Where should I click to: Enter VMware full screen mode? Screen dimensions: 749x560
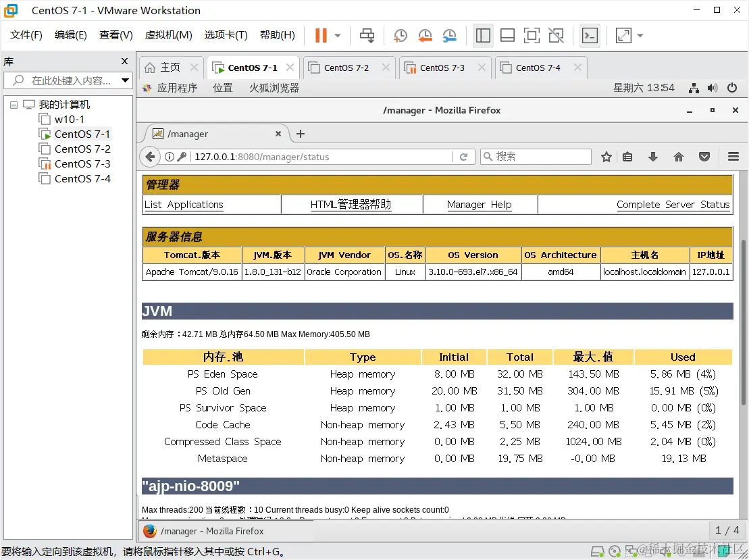coord(532,35)
